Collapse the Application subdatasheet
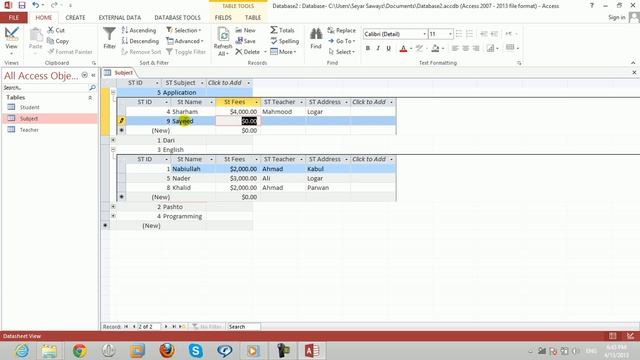The width and height of the screenshot is (640, 360). (113, 92)
